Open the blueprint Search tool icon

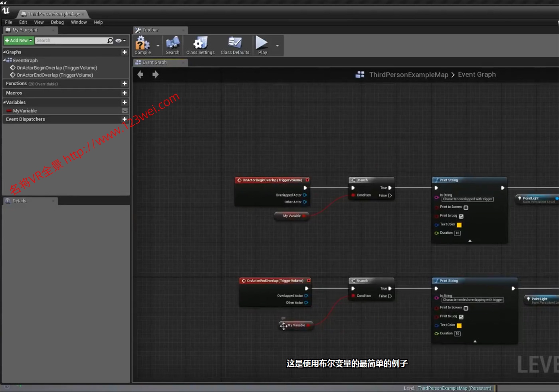(172, 45)
